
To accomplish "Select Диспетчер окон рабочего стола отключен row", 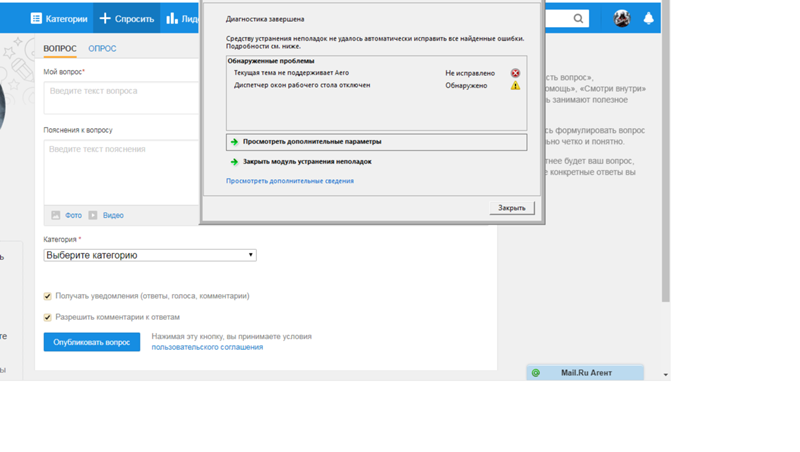I will click(377, 85).
